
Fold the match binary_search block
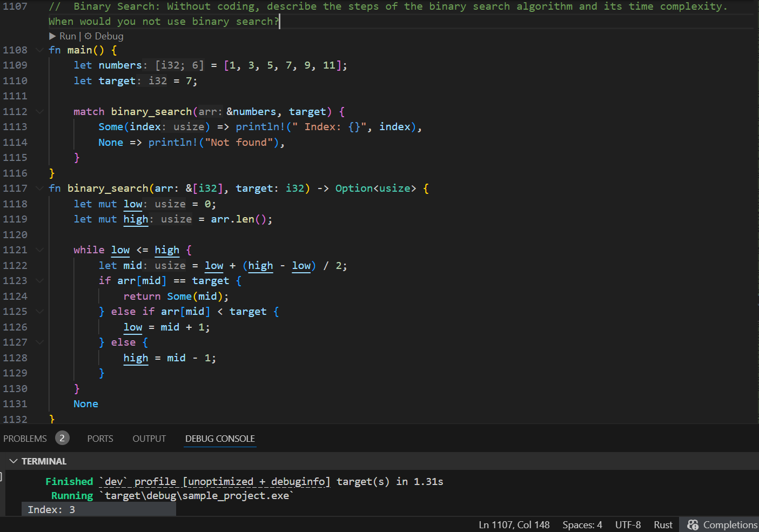pyautogui.click(x=39, y=112)
